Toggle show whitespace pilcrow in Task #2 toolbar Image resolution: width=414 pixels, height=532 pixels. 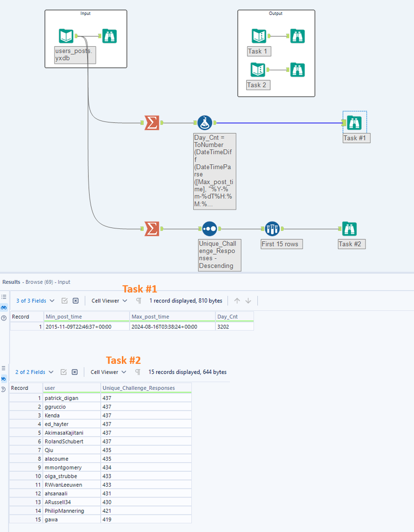pos(138,372)
